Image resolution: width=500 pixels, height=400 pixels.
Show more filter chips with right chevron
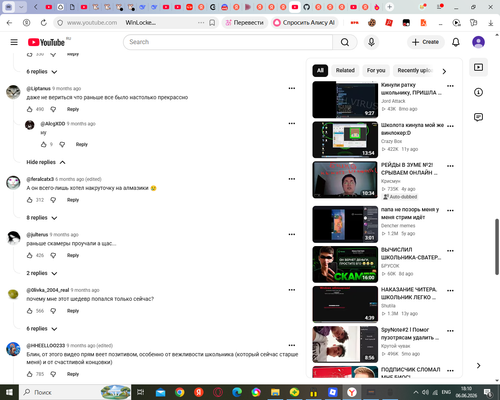point(444,71)
